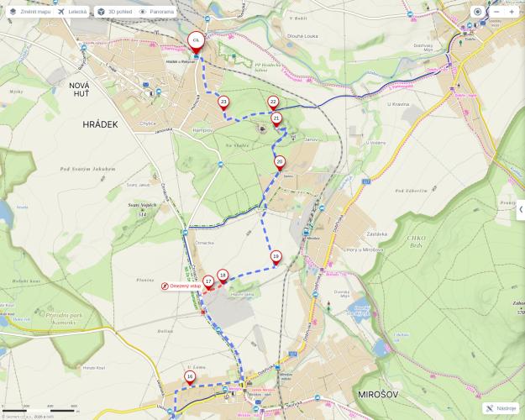
Task: Select route waypoint marker 16
Action: pyautogui.click(x=190, y=377)
